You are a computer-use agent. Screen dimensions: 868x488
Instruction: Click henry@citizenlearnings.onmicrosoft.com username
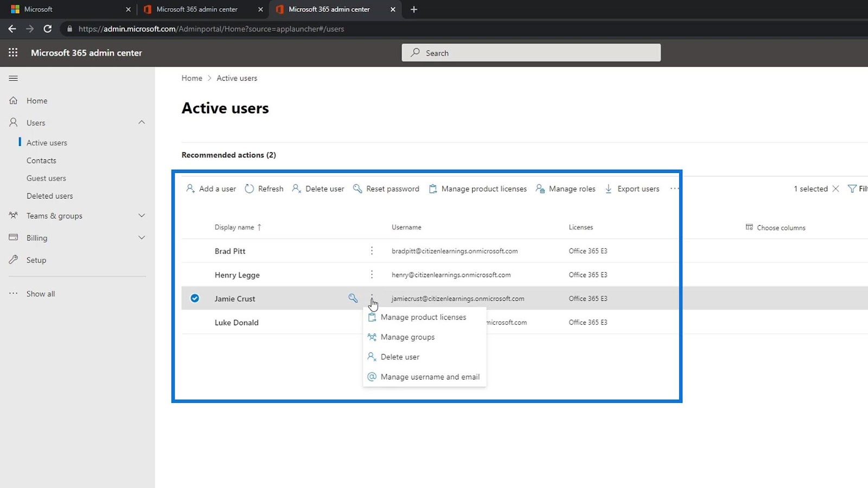pos(451,275)
